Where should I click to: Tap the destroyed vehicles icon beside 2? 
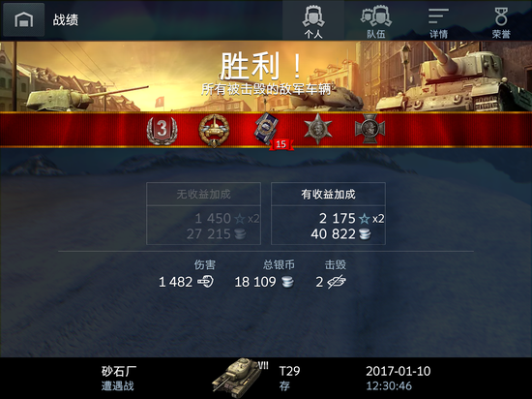coord(337,282)
